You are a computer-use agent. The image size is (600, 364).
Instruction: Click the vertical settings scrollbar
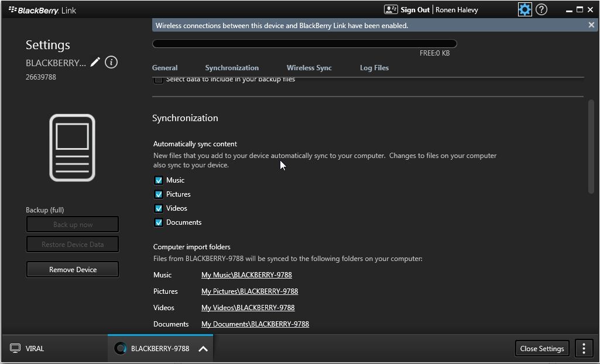point(591,146)
